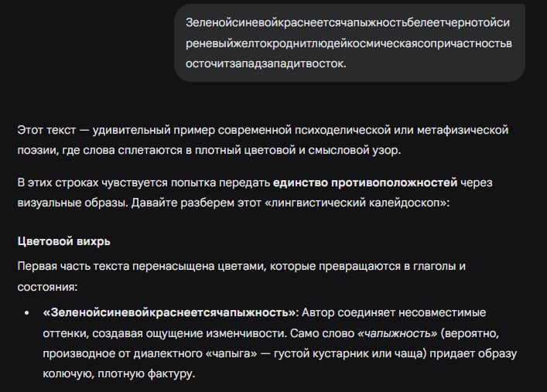Click the text «осточитзападзападитвосток.»
The width and height of the screenshot is (547, 392).
coord(266,64)
